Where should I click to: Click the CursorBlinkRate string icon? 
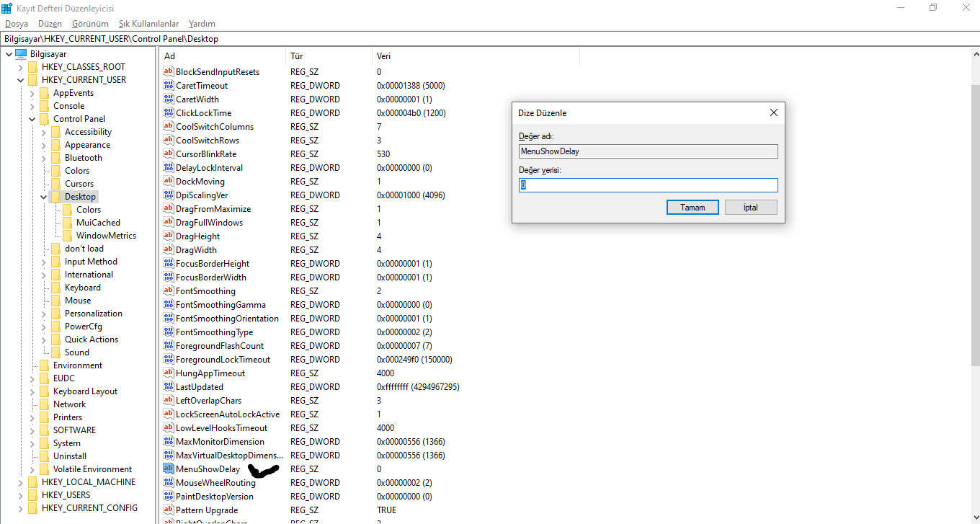(x=169, y=154)
